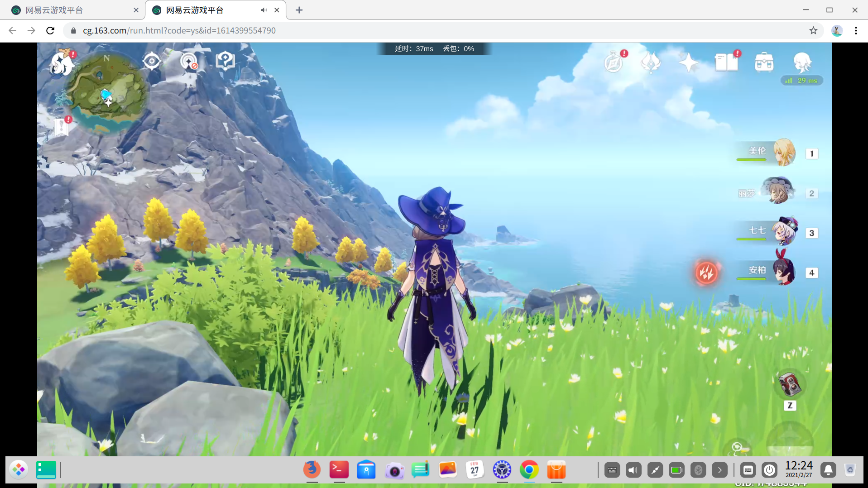This screenshot has width=868, height=488.
Task: Switch to the first 网易云游戏平台 tab
Action: [x=75, y=10]
